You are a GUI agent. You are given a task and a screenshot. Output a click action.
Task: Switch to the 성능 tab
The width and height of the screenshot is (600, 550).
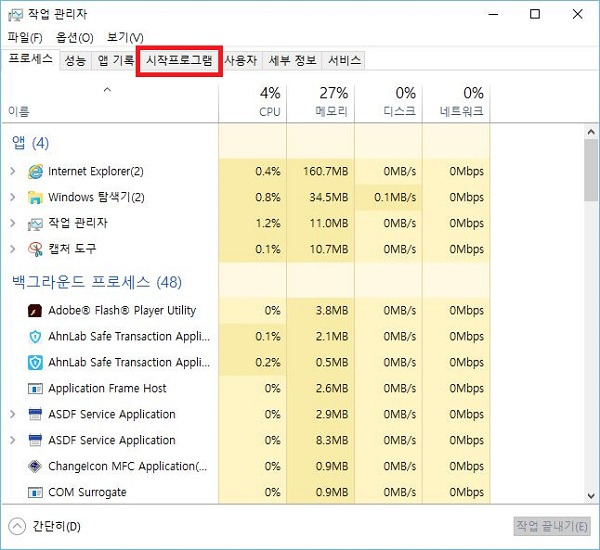75,60
